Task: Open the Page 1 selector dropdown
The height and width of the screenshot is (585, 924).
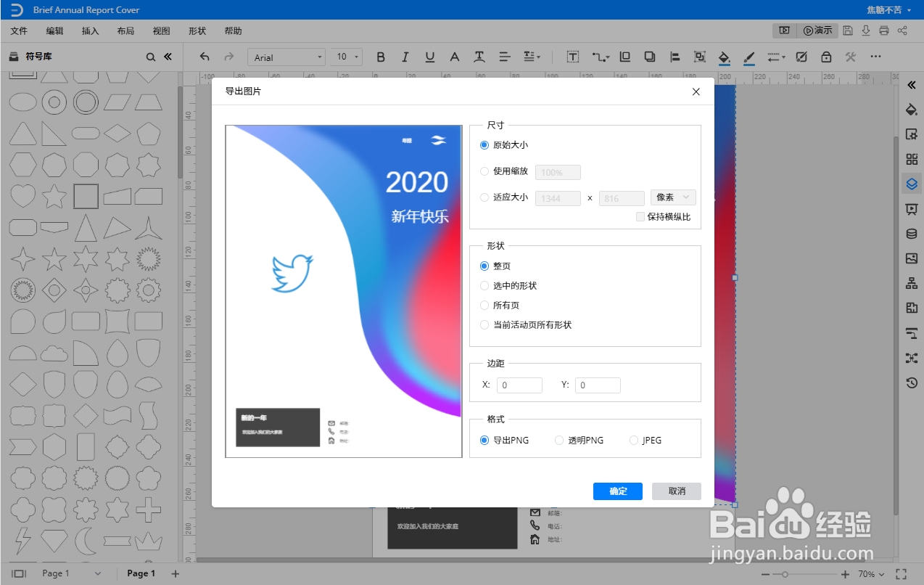Action: tap(71, 573)
